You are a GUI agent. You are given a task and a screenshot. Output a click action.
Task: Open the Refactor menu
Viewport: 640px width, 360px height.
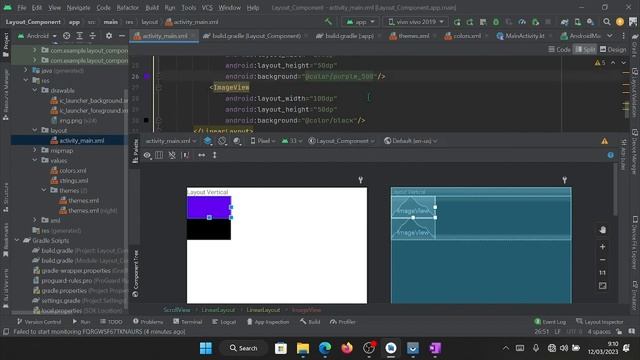click(128, 7)
